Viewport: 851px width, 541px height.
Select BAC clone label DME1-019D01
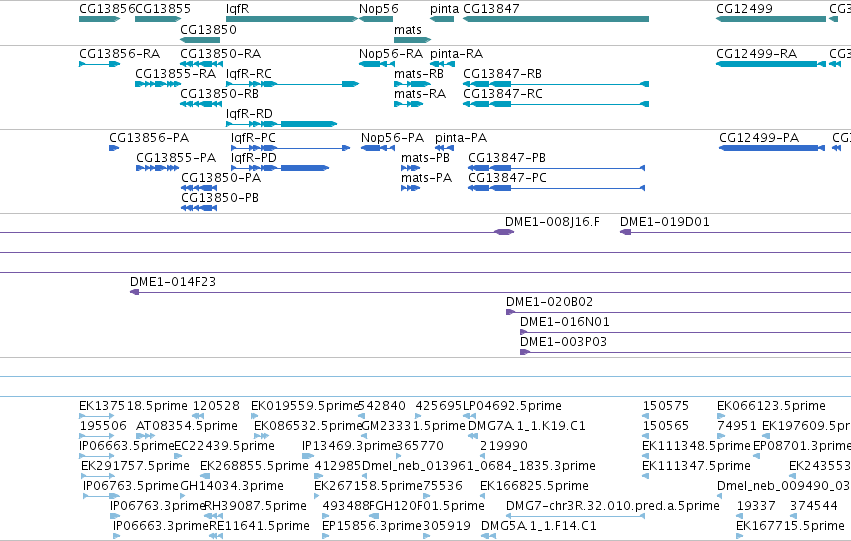pos(665,222)
